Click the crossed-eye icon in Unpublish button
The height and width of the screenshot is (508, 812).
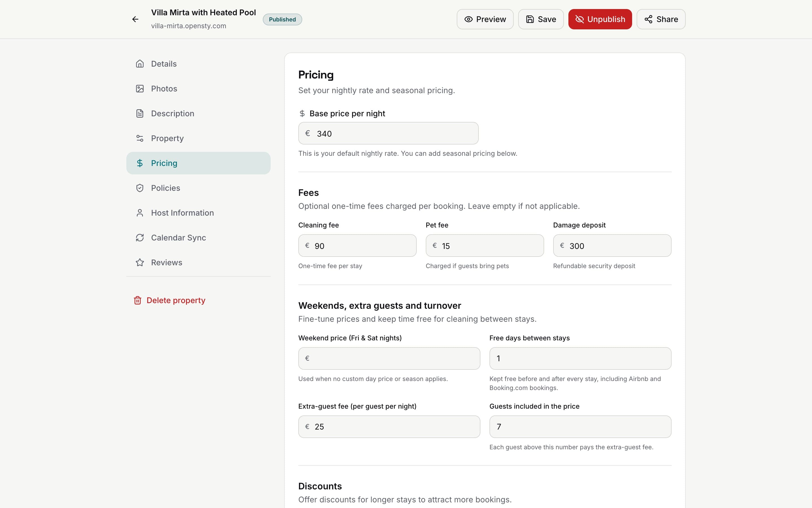coord(579,19)
